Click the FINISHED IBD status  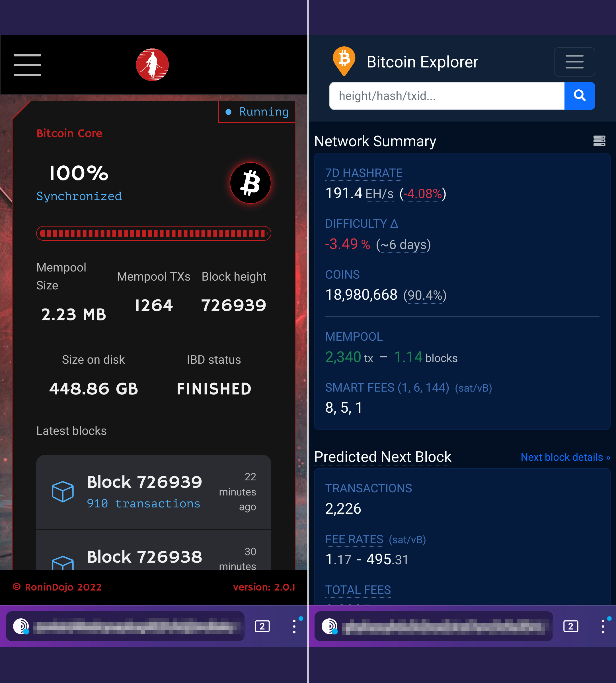[x=214, y=389]
